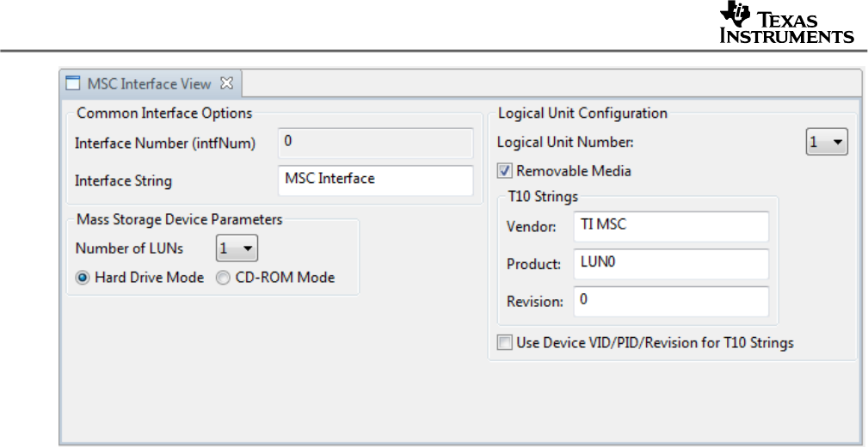Click the Vendor text field
Screen dimensions: 868x447
pos(670,227)
